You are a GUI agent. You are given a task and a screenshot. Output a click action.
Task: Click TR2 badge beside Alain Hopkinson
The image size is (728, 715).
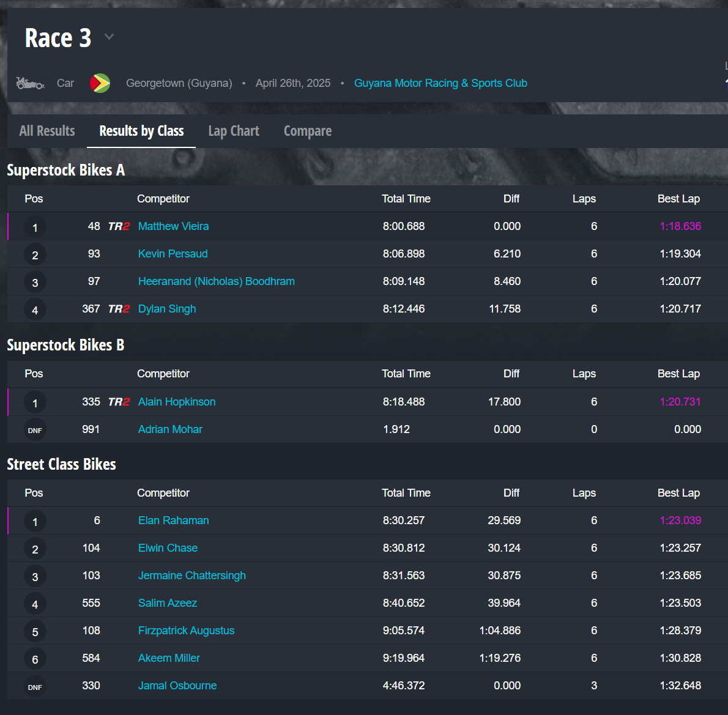click(x=119, y=402)
